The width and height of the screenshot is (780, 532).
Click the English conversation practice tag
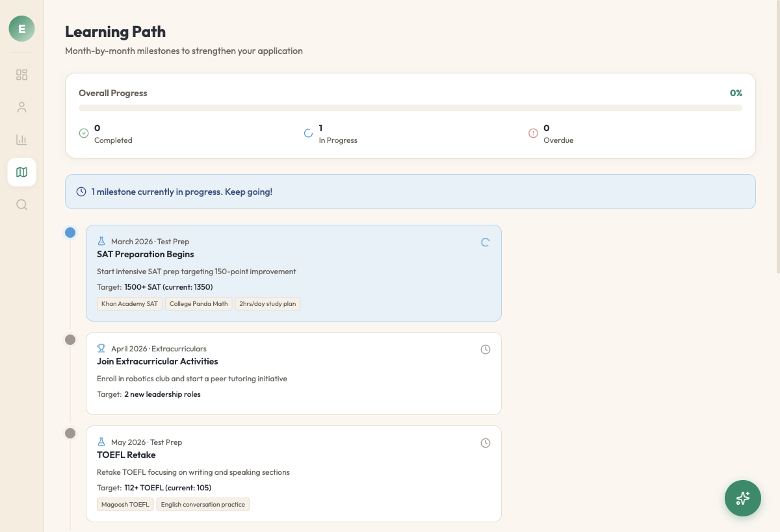[x=203, y=505]
